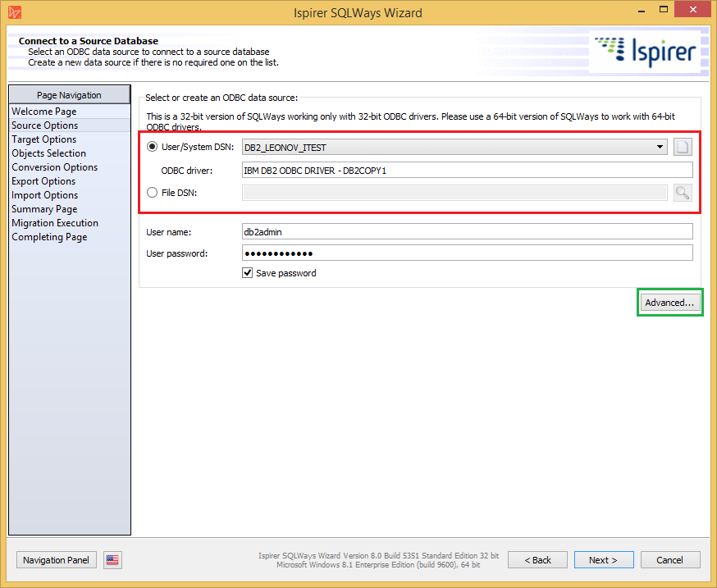Open the File DSN browse magnifier icon
This screenshot has width=717, height=588.
(x=683, y=192)
